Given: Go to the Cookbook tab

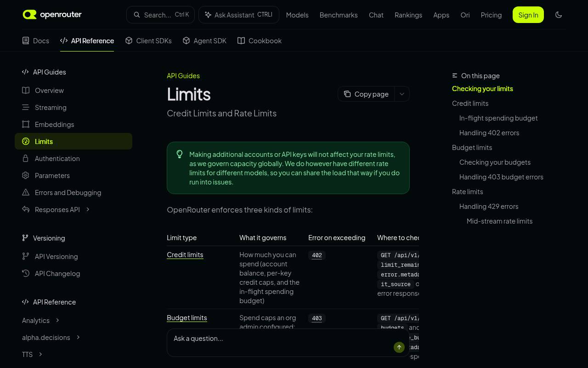Looking at the screenshot, I should 260,40.
